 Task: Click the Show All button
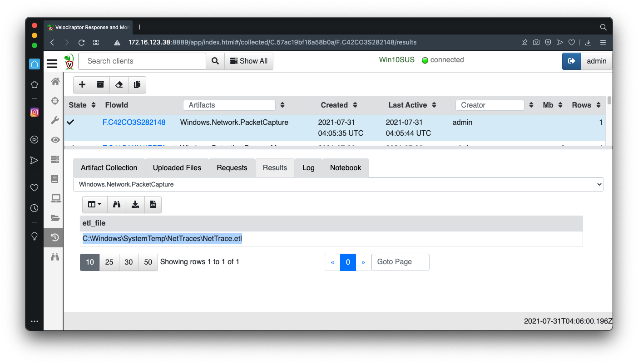tap(249, 61)
